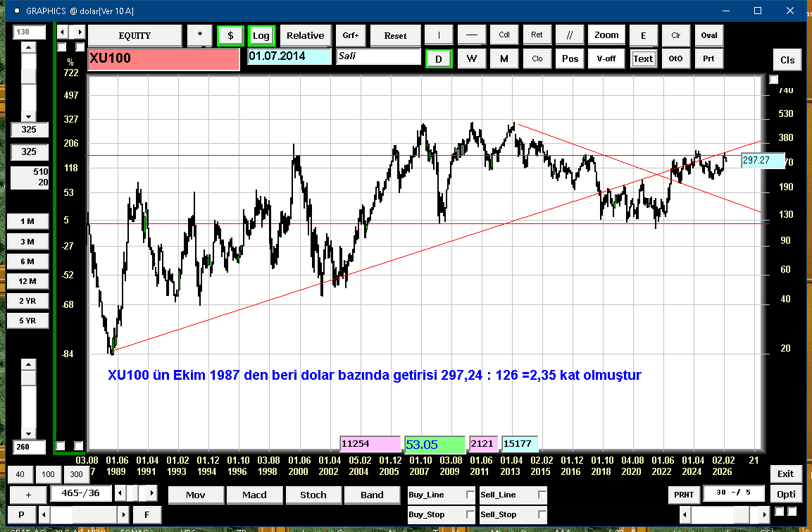Select the 12 M period button

pyautogui.click(x=27, y=281)
